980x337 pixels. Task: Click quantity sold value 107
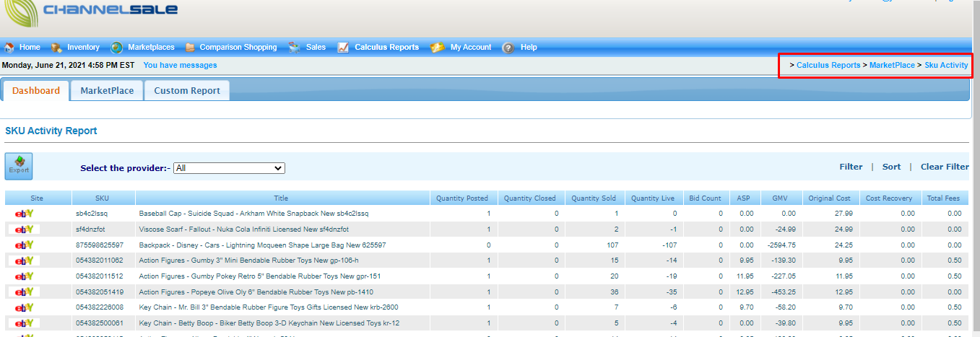click(x=612, y=245)
